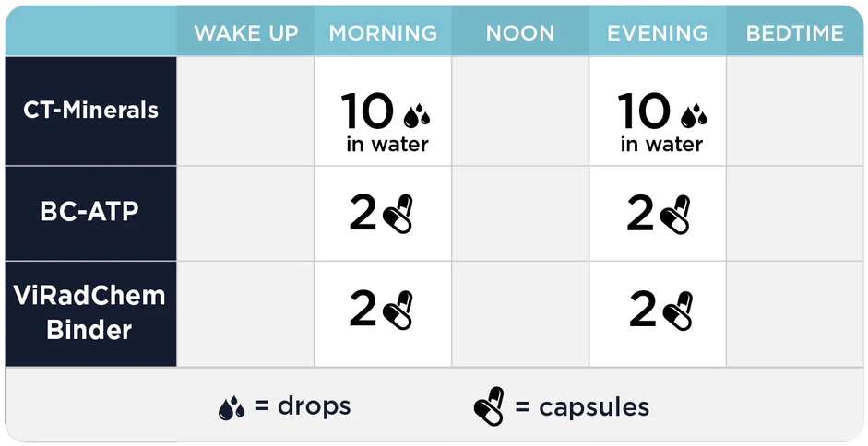Click the drops icon in the legend
Viewport: 868px width, 446px height.
point(232,408)
